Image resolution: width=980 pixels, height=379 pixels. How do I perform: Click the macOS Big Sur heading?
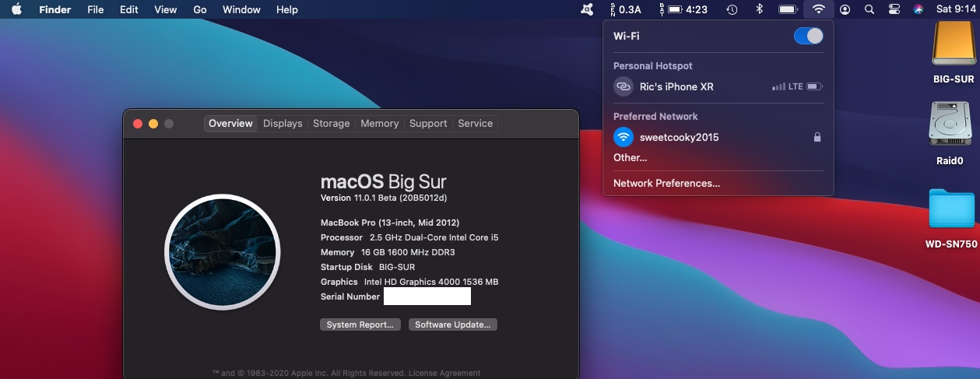384,181
